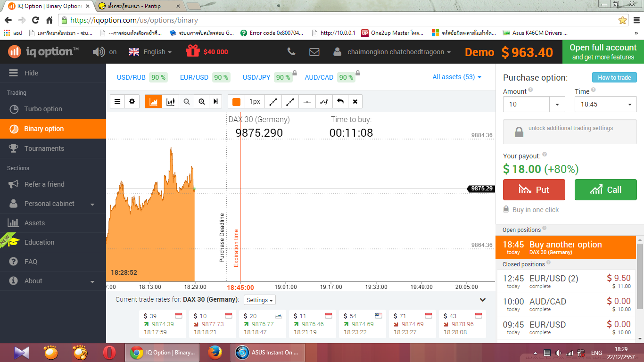Open the English language dropdown
The height and width of the screenshot is (362, 644).
point(150,52)
